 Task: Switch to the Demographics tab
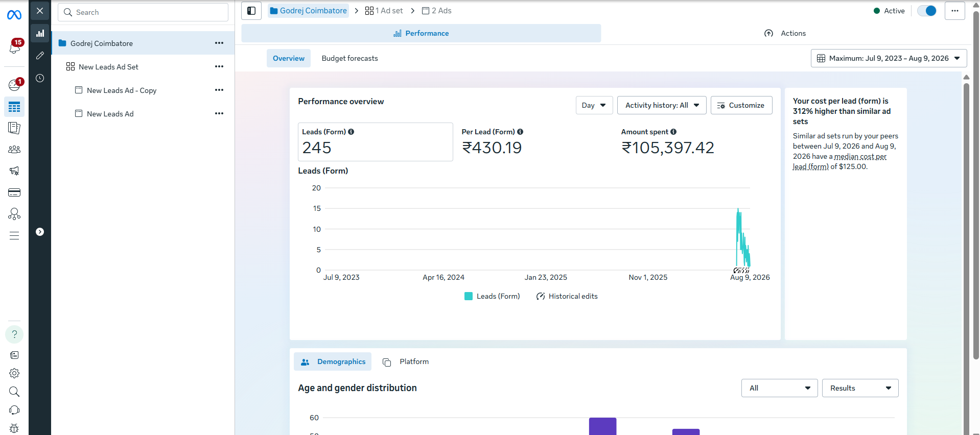click(333, 361)
